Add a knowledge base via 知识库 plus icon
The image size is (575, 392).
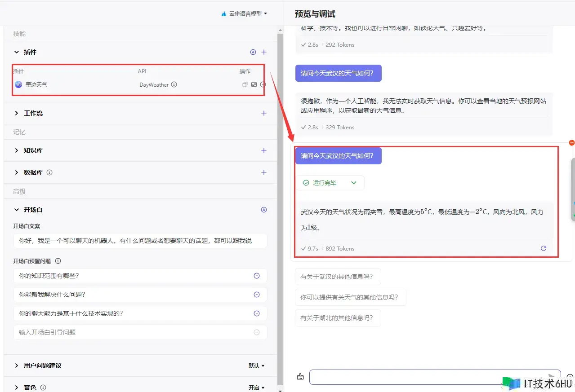coord(264,150)
